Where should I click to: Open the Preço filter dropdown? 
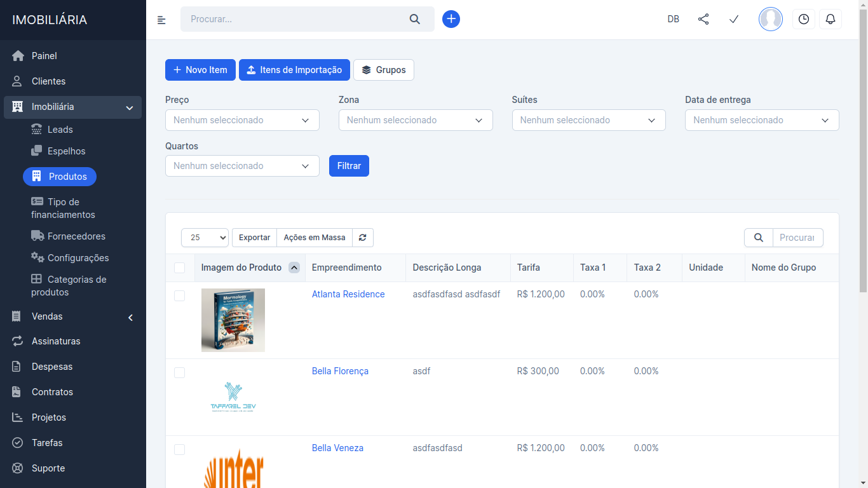click(x=242, y=120)
